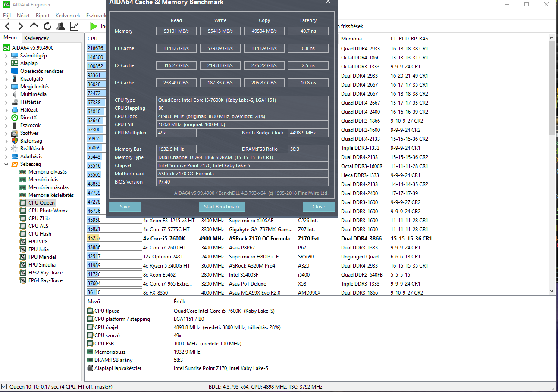Click Start Benchmark button
The height and width of the screenshot is (392, 558).
coord(222,207)
